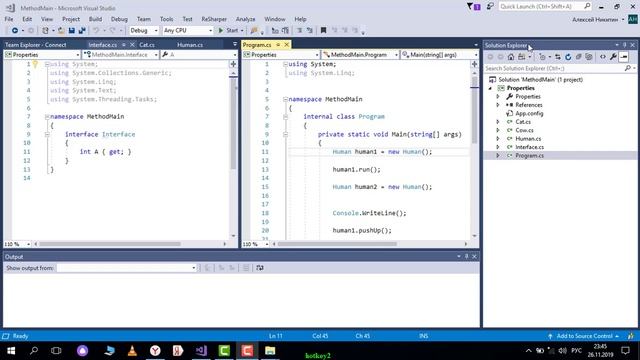Open Visual Studio from the taskbar

tap(201, 351)
